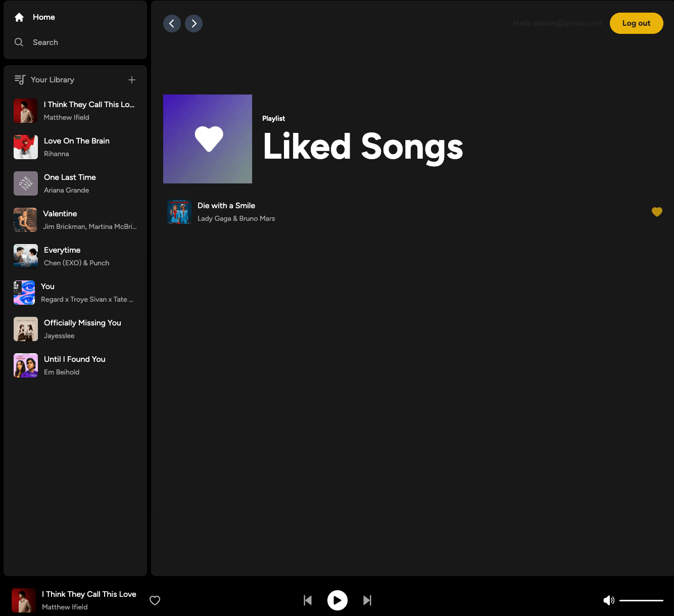Mute audio using the speaker icon
The height and width of the screenshot is (616, 674).
point(609,600)
